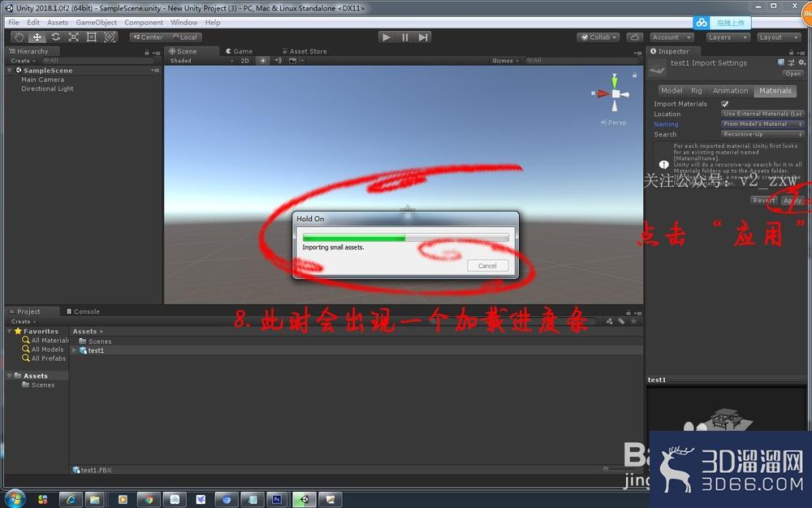The image size is (812, 508).
Task: Select Main Camera in Hierarchy
Action: coord(42,80)
